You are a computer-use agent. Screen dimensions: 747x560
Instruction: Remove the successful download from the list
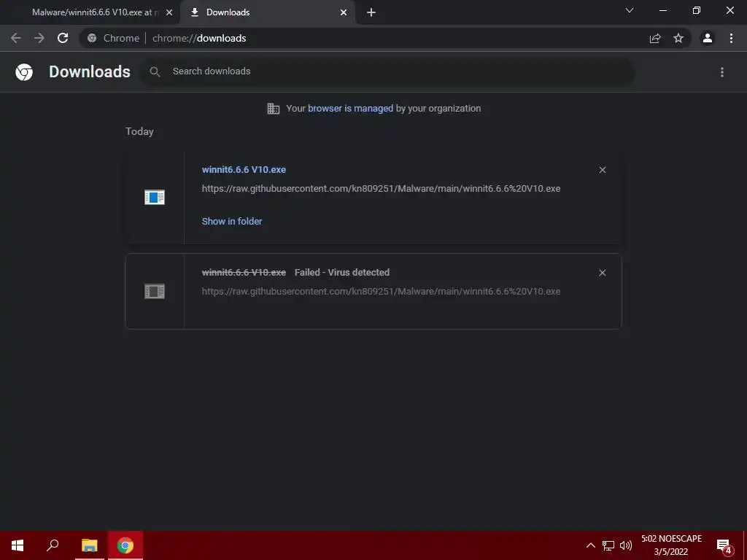click(602, 170)
